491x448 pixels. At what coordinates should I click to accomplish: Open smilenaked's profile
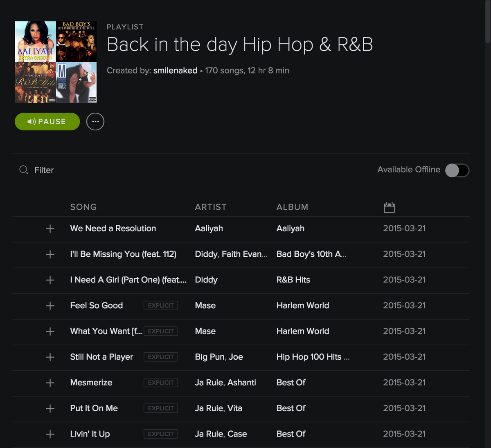[175, 70]
